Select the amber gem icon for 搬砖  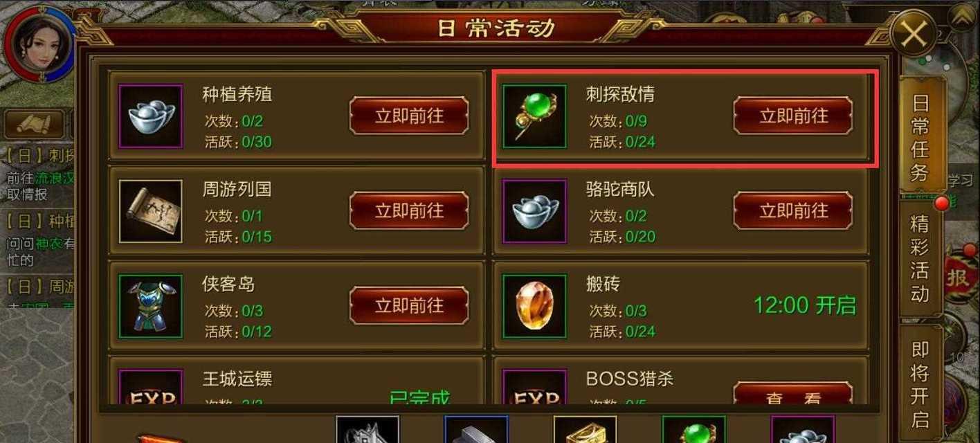534,306
